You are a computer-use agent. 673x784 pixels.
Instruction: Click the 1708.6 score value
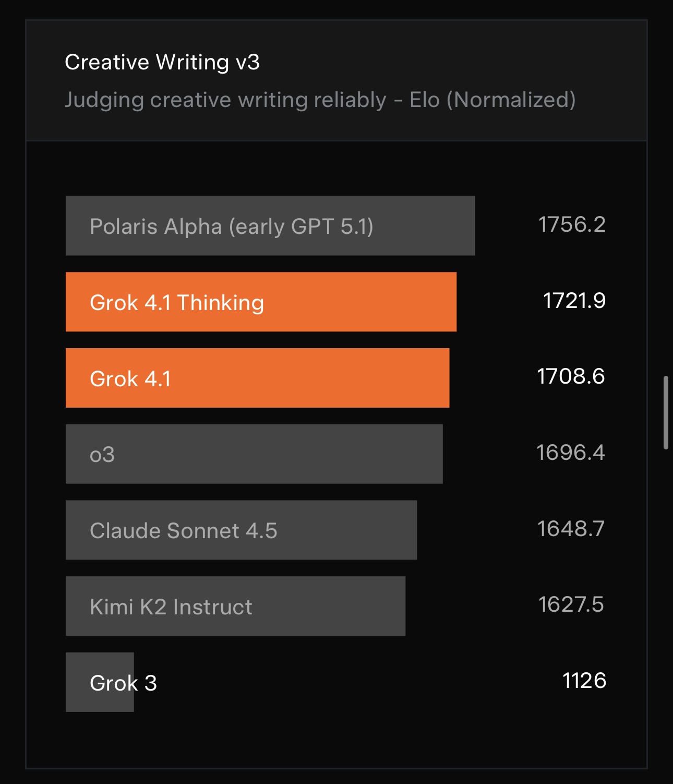pyautogui.click(x=571, y=376)
